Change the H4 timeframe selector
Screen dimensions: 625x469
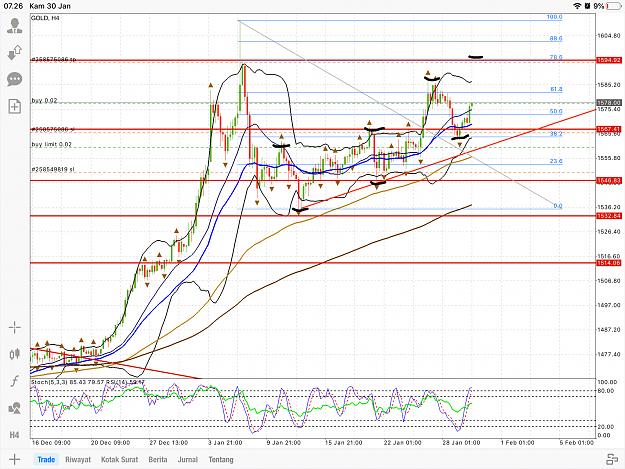(14, 435)
